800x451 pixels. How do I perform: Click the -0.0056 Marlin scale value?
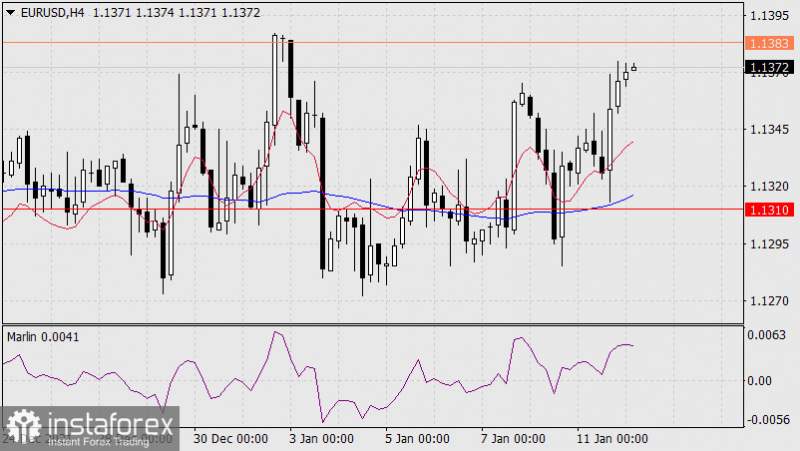(768, 420)
